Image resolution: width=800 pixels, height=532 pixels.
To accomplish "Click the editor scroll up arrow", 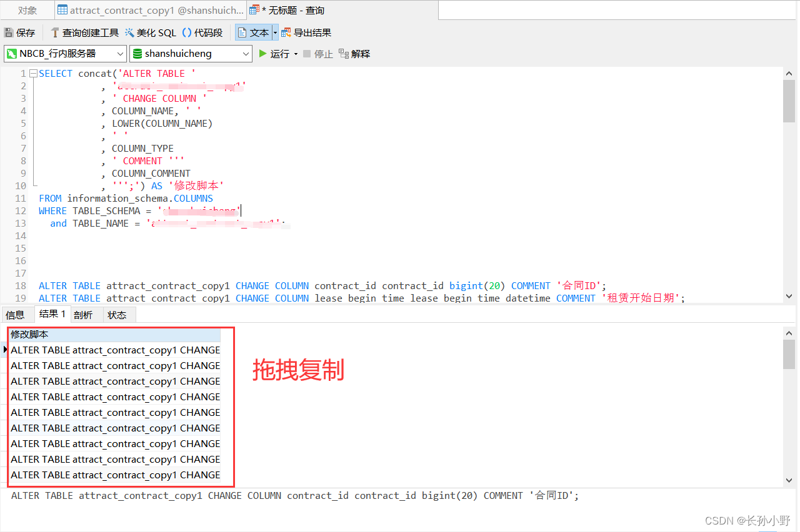I will [x=789, y=73].
